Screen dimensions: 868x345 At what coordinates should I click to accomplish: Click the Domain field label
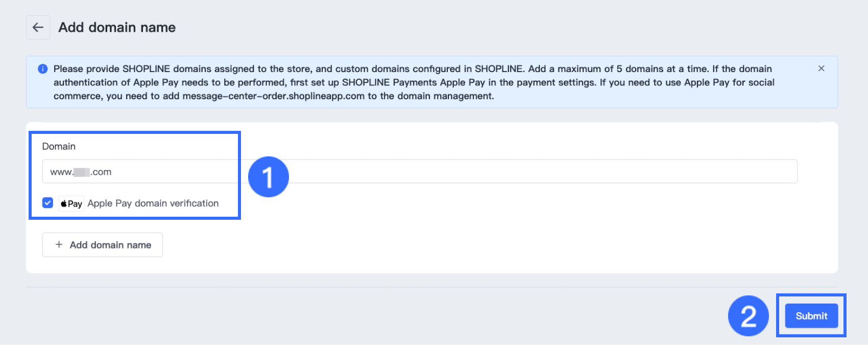(x=59, y=147)
